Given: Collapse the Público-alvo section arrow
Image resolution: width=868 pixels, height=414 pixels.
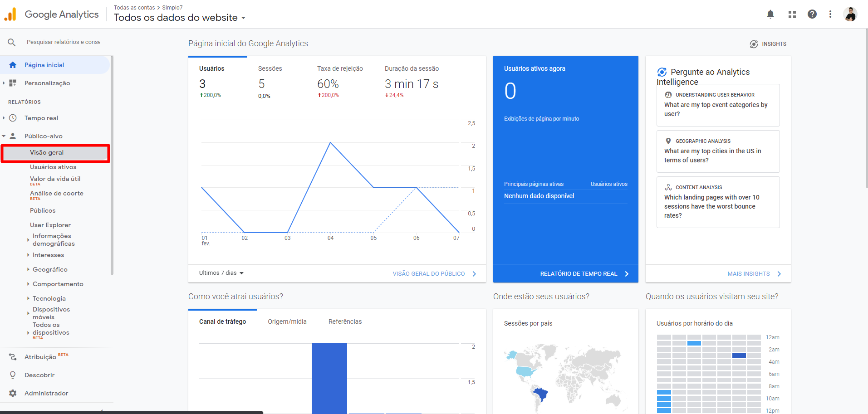Looking at the screenshot, I should point(4,136).
